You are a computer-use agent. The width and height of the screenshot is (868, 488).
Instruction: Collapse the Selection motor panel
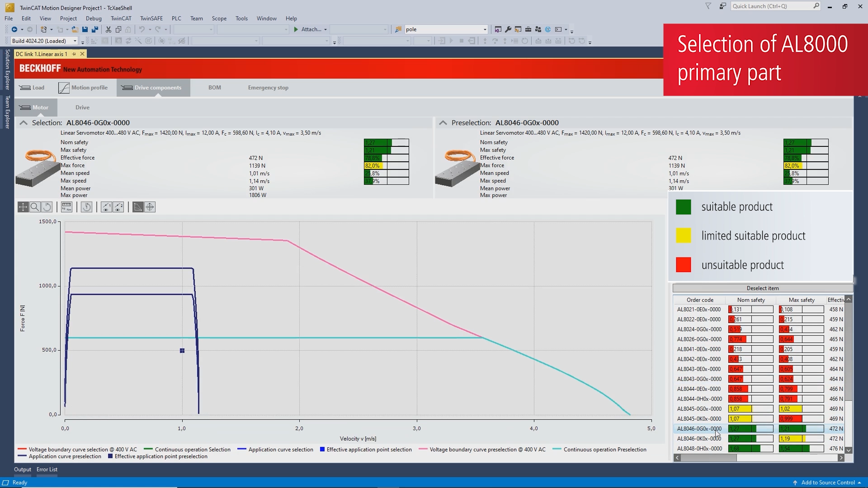pyautogui.click(x=24, y=123)
